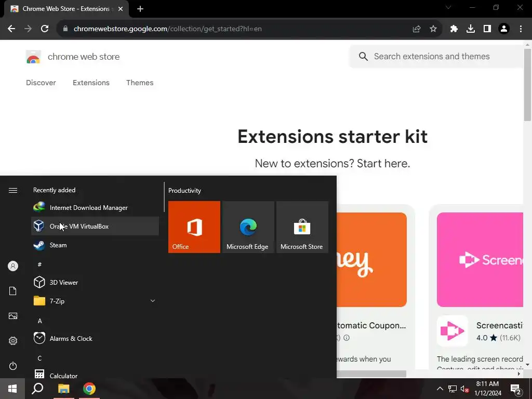
Task: Open Calculator from app list
Action: (x=95, y=375)
